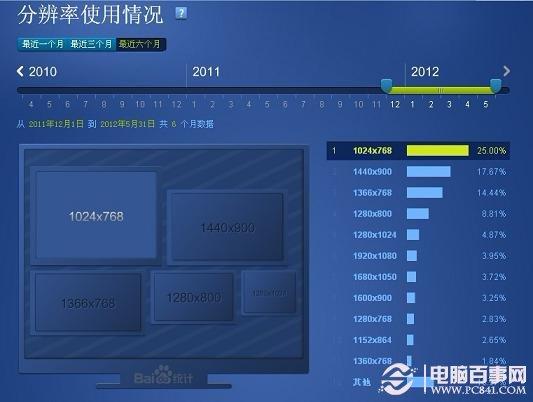533x402 pixels.
Task: Select the 最近一个月 tab
Action: 42,44
